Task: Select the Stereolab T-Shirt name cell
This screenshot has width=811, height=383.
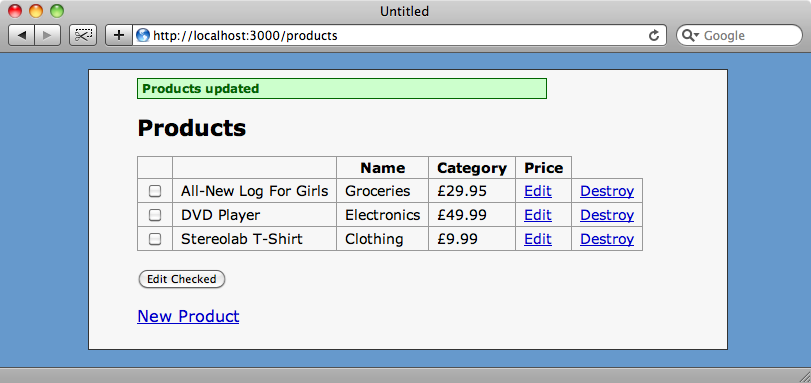Action: click(x=254, y=239)
